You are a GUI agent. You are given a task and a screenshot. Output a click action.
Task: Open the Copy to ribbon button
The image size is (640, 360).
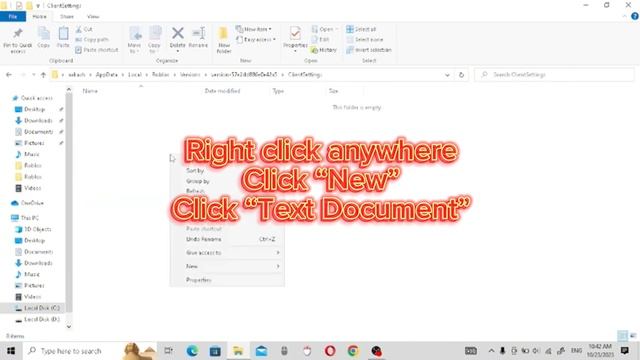(154, 40)
